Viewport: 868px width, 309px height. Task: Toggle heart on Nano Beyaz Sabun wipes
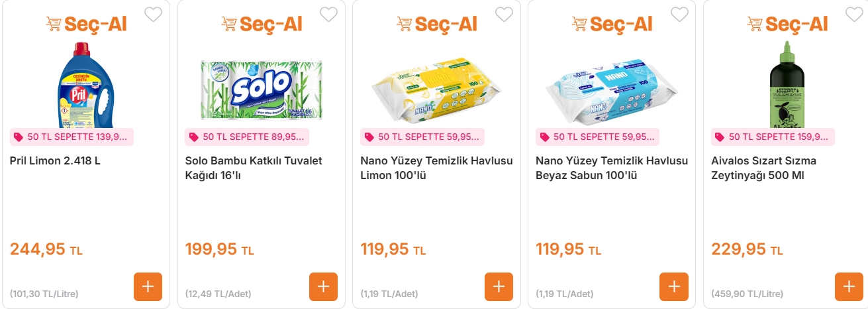coord(679,14)
